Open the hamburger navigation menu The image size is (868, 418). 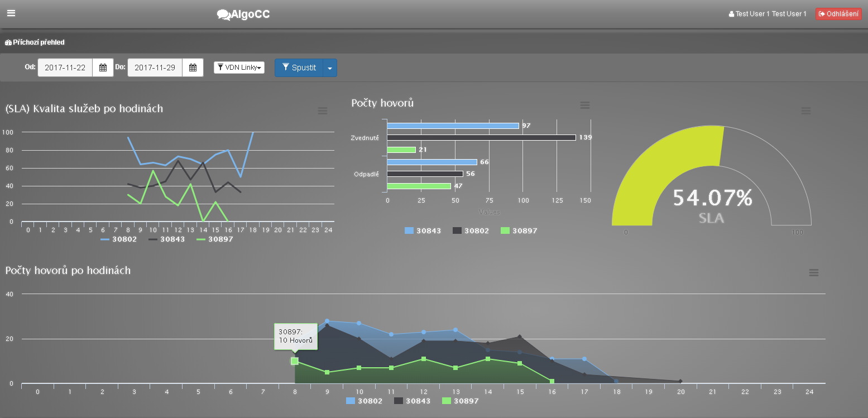11,13
